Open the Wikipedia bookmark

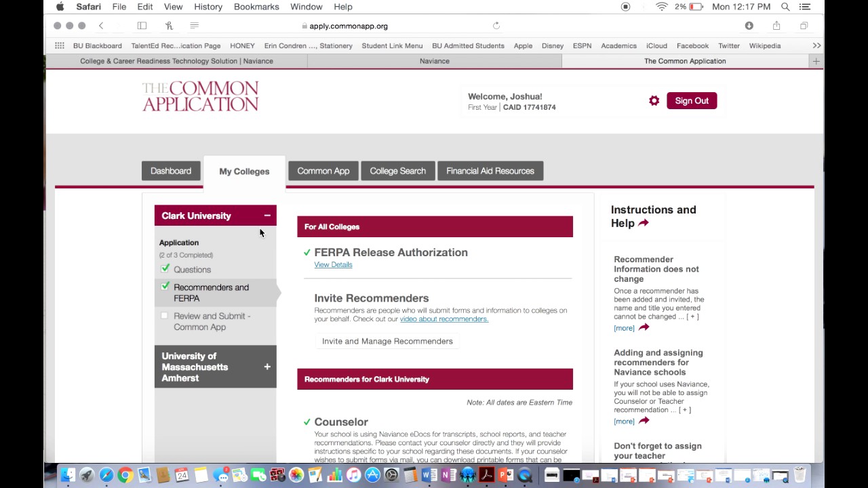(765, 45)
